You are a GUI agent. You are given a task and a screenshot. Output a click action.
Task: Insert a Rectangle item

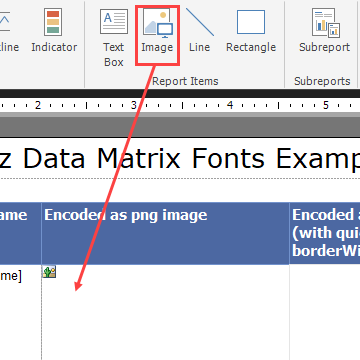251,30
